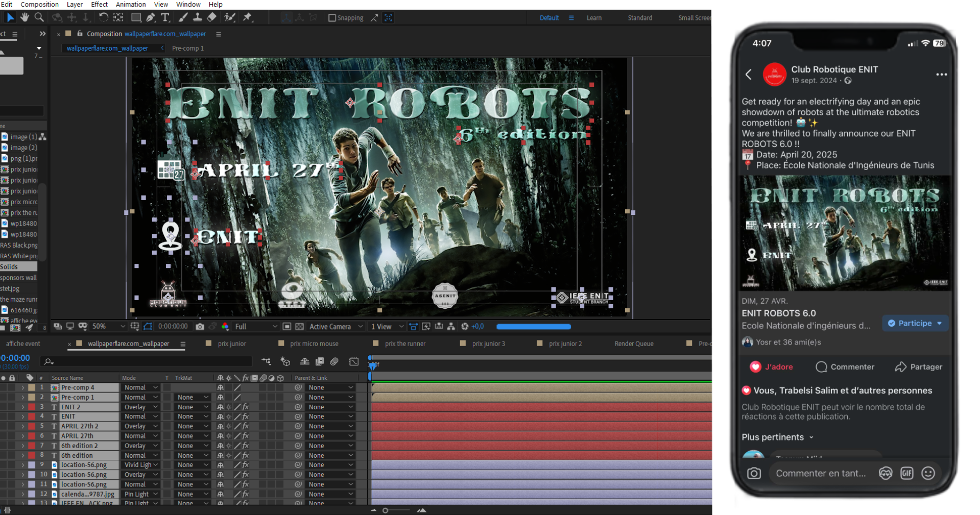Image resolution: width=980 pixels, height=515 pixels.
Task: Click the timeline zoom slider
Action: pyautogui.click(x=397, y=510)
